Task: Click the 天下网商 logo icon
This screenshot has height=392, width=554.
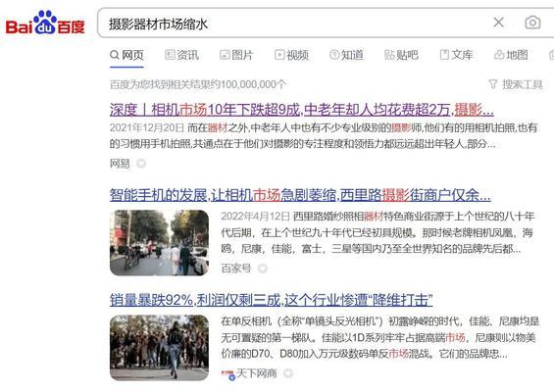Action: [227, 374]
